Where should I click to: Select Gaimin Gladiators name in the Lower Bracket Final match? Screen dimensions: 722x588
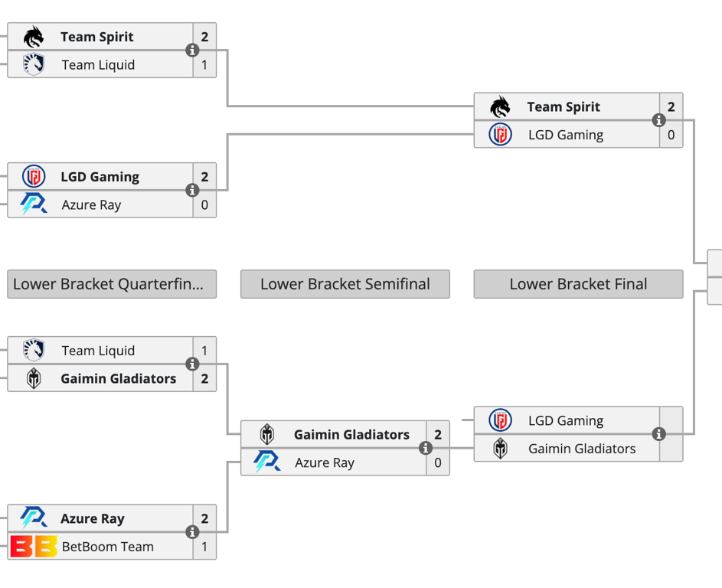[x=582, y=449]
